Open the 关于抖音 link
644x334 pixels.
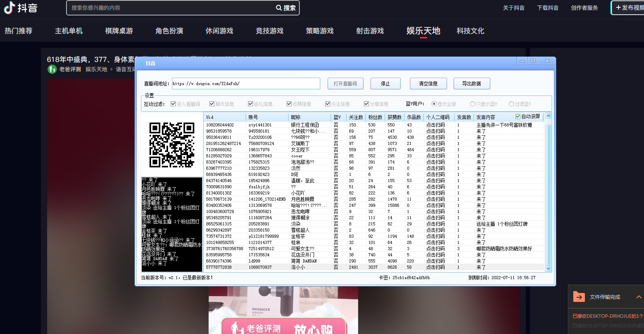[x=514, y=8]
